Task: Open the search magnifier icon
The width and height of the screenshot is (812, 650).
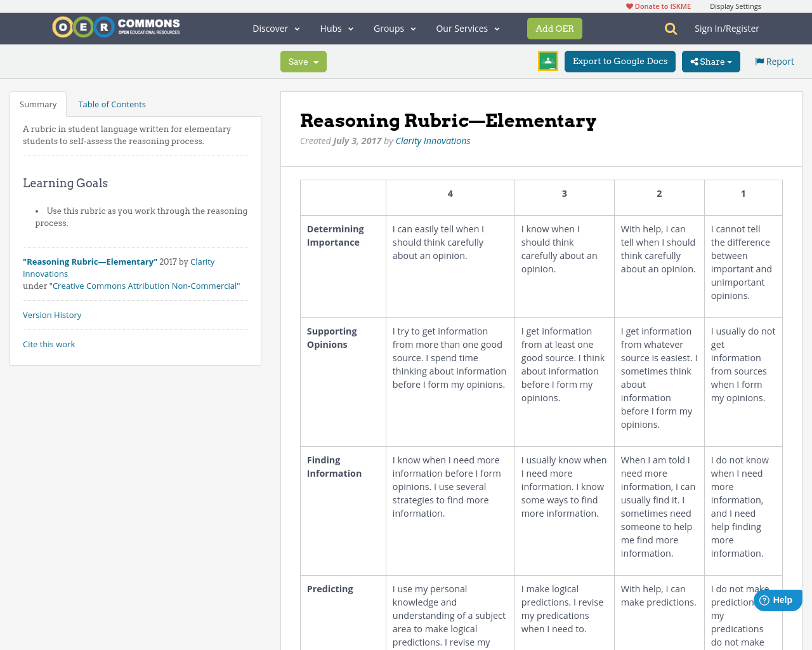Action: (671, 29)
